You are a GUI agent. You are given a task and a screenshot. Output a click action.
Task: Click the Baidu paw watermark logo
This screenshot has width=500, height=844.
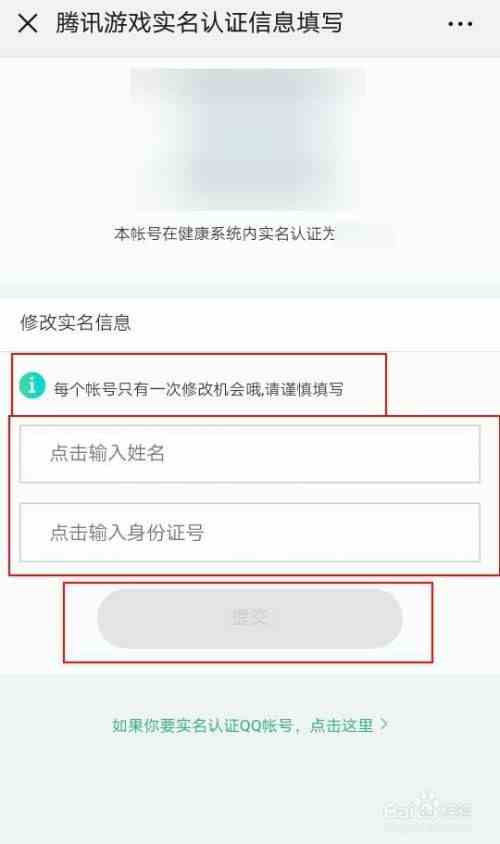click(x=426, y=803)
